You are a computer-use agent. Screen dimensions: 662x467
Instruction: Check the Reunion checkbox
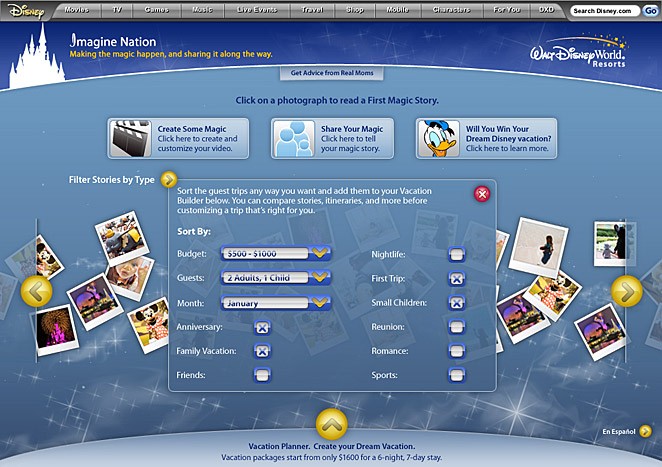coord(456,327)
